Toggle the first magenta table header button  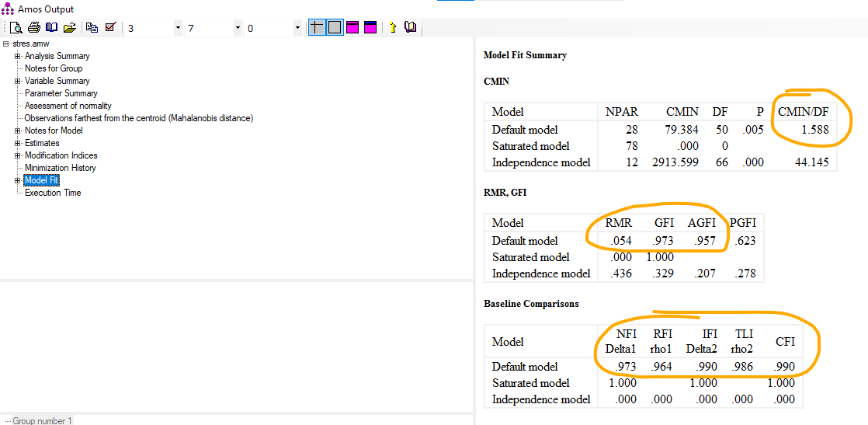coord(352,28)
